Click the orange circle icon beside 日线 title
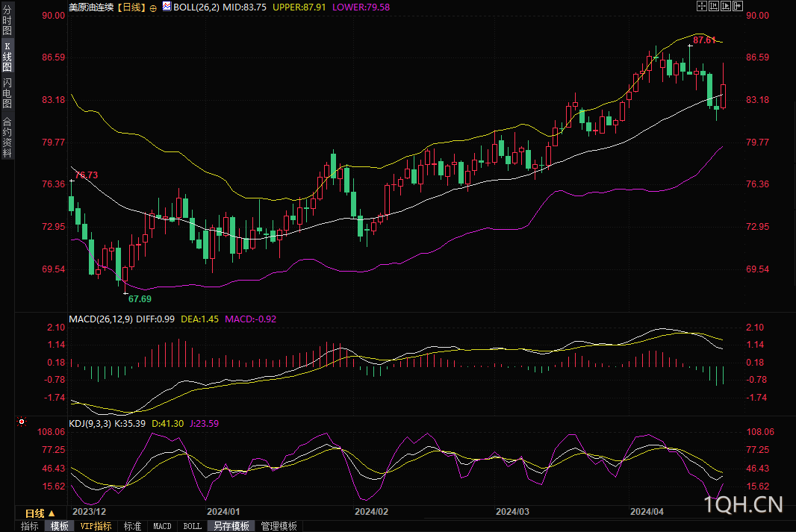The image size is (796, 532). tap(153, 8)
